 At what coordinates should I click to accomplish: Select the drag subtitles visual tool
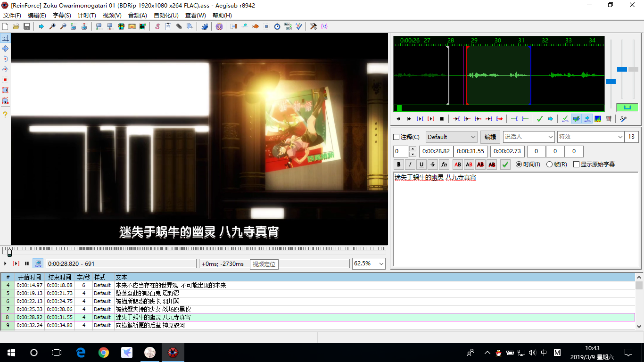[5, 49]
